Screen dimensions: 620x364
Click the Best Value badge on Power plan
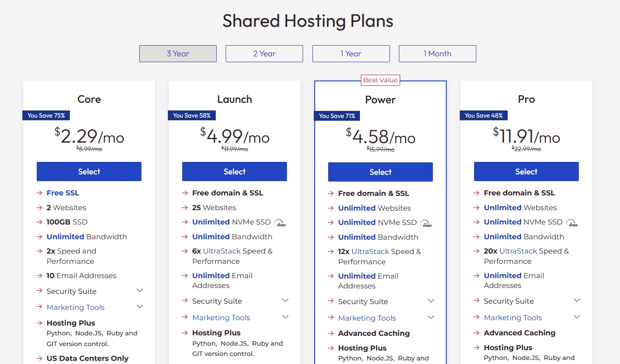(380, 80)
